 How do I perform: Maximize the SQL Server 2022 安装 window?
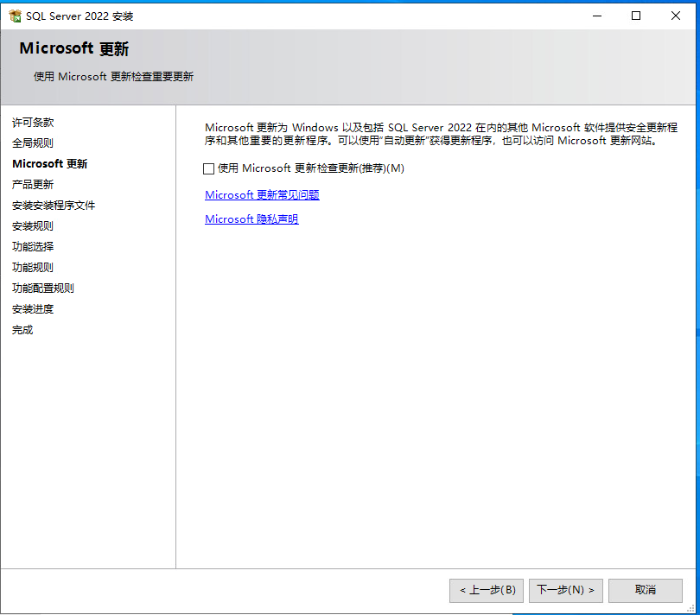(636, 16)
